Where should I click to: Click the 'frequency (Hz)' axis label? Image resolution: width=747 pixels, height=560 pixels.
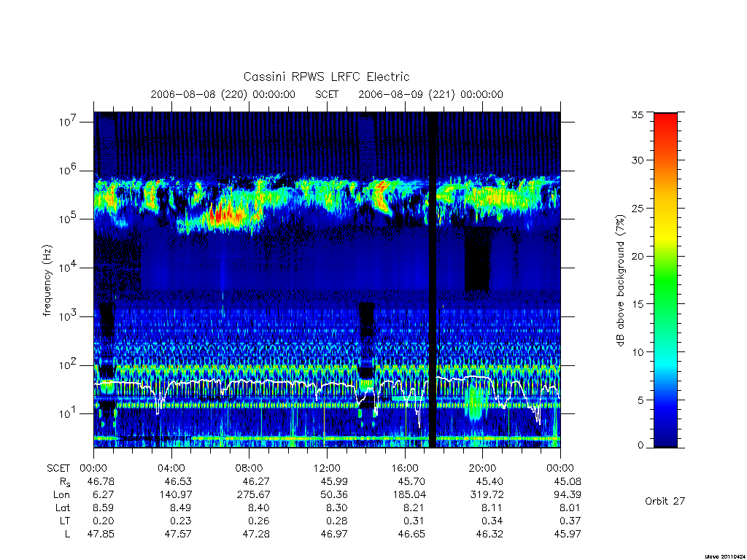coord(47,281)
